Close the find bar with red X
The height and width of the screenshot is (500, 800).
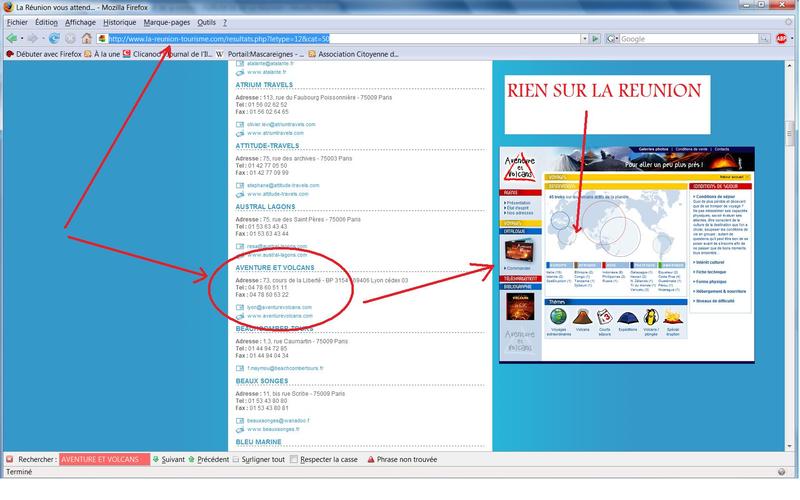[10, 458]
